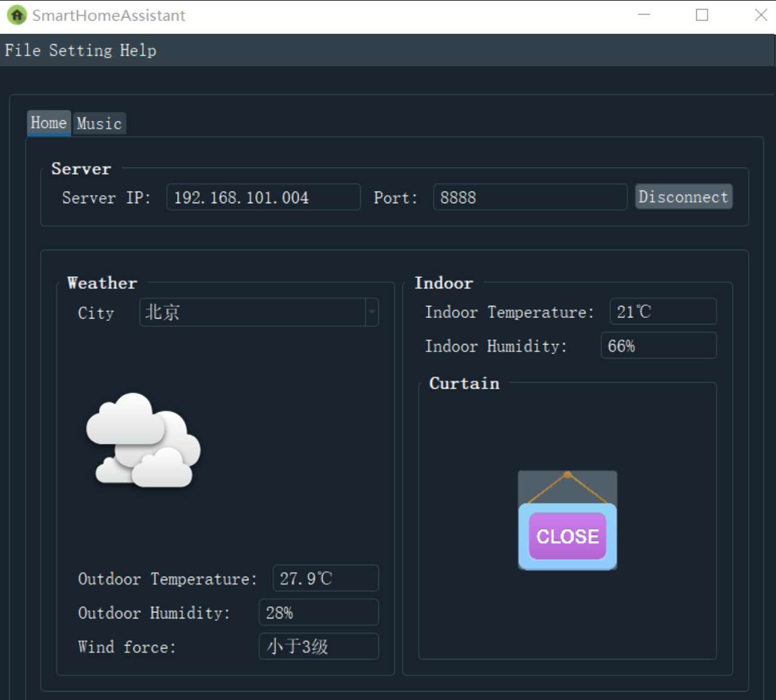The height and width of the screenshot is (700, 776).
Task: Toggle the curtain CLOSE sign
Action: pos(567,521)
